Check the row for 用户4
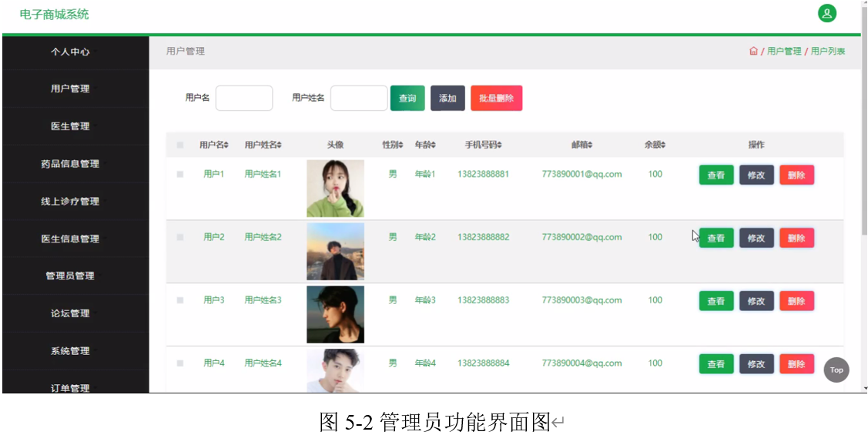Viewport: 868px width, 435px height. point(180,363)
